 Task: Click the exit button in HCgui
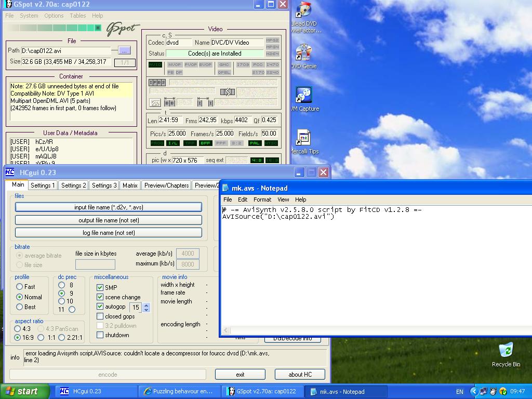point(240,374)
